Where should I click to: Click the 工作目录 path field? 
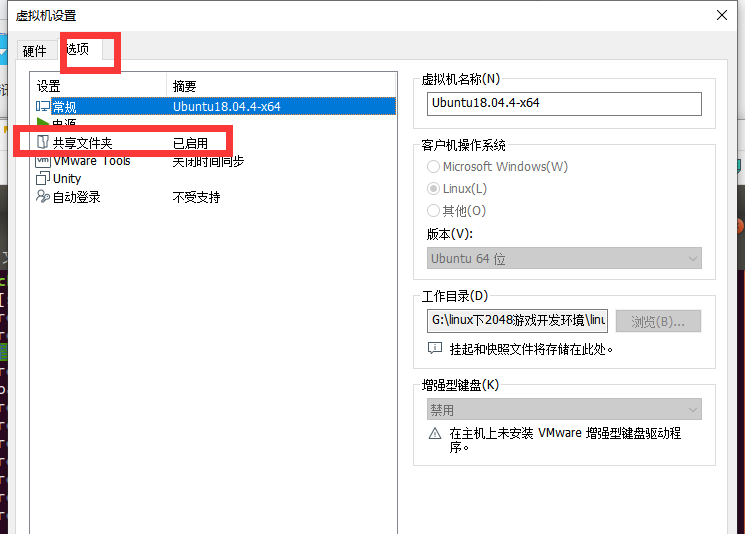(517, 321)
